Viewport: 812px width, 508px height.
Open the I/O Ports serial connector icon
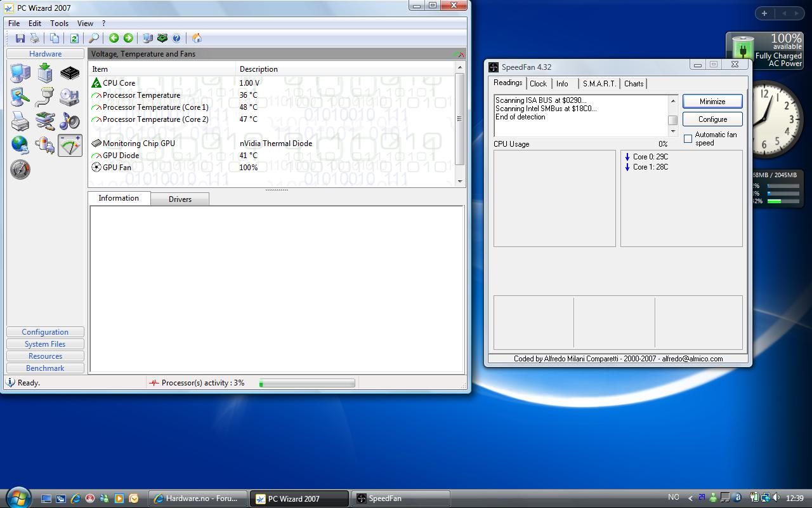(x=45, y=97)
